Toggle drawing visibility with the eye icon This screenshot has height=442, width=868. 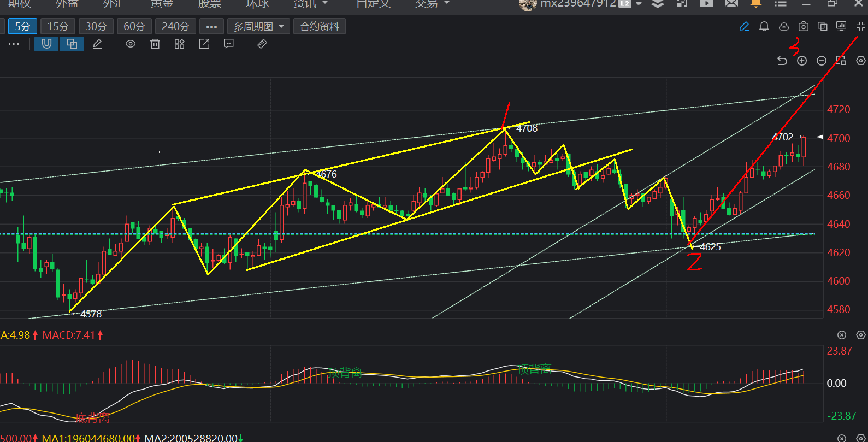coord(131,44)
